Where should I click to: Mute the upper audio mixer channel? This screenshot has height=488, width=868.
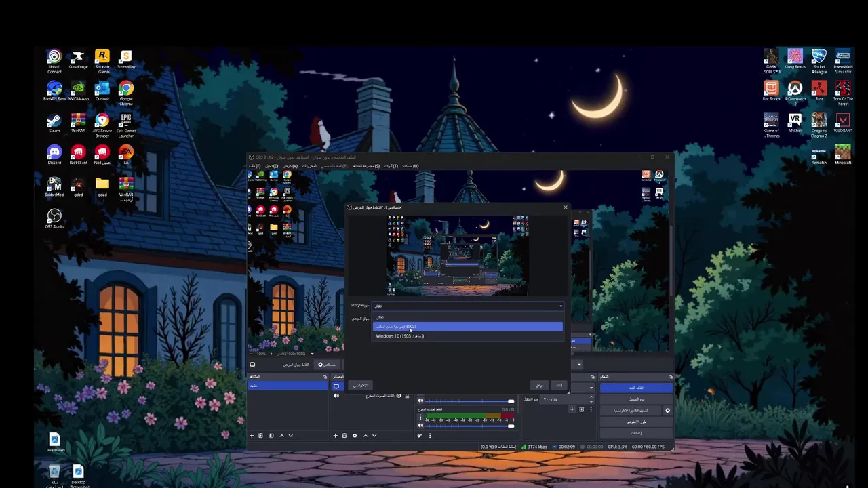coord(420,401)
